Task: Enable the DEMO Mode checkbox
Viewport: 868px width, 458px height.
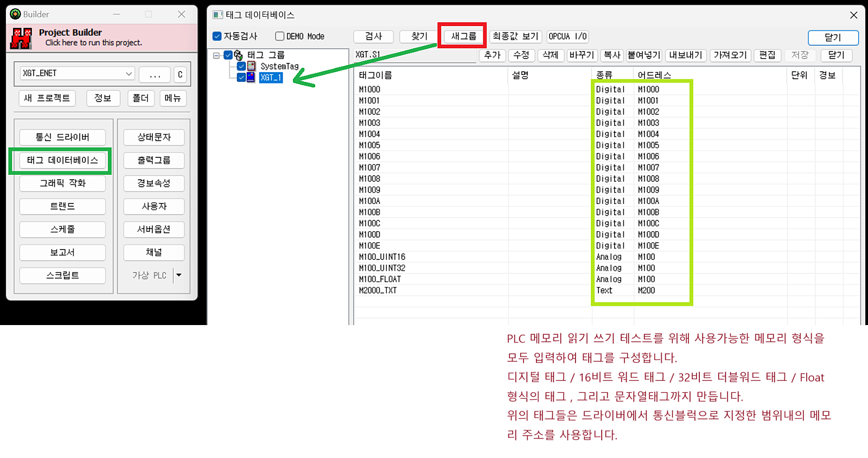Action: 280,36
